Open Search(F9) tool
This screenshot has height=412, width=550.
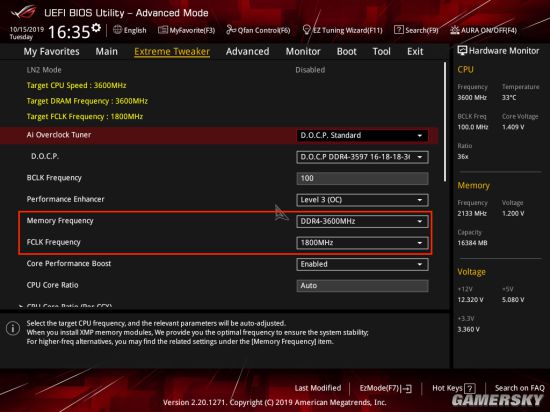(416, 30)
